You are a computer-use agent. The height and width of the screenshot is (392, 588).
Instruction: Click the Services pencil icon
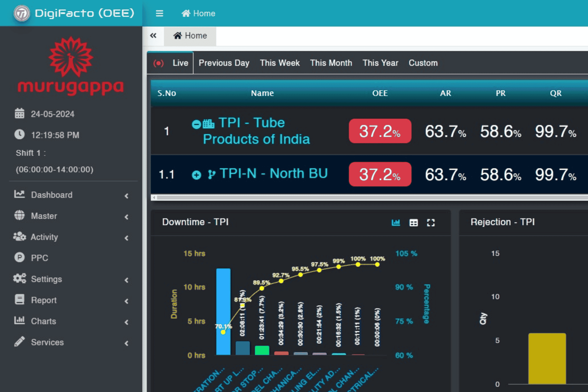click(19, 342)
